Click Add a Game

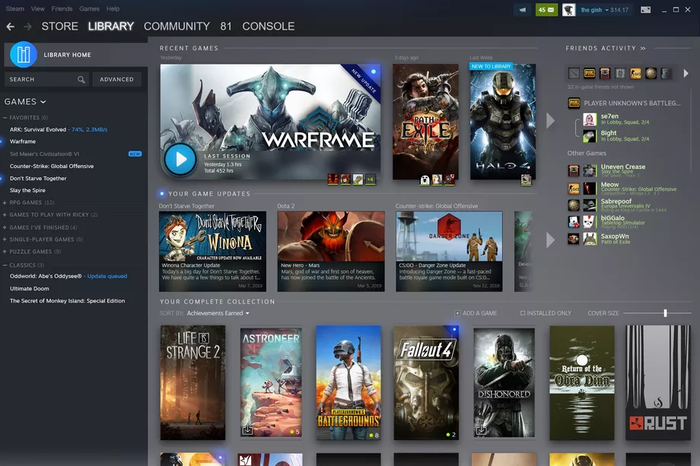pos(479,313)
